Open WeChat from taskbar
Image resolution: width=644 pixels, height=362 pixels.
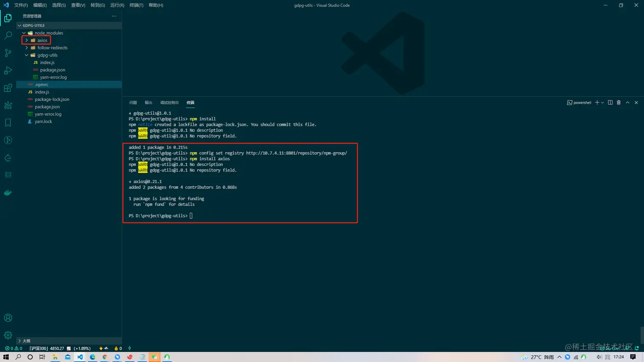155,357
